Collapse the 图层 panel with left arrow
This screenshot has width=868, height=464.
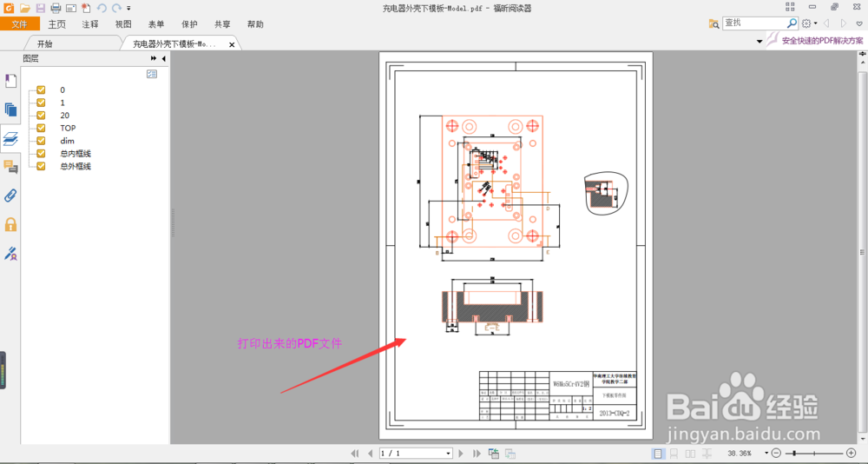164,58
